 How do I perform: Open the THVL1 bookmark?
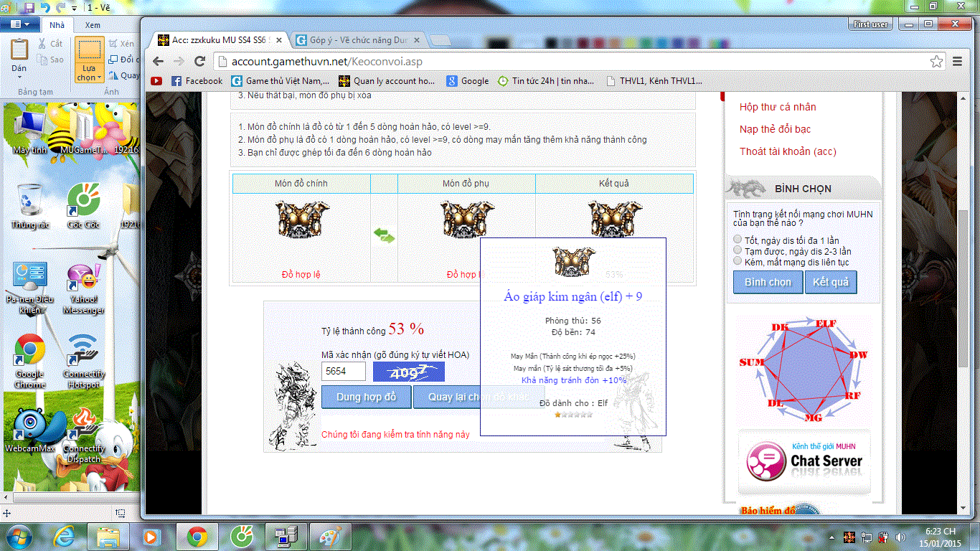(x=654, y=81)
